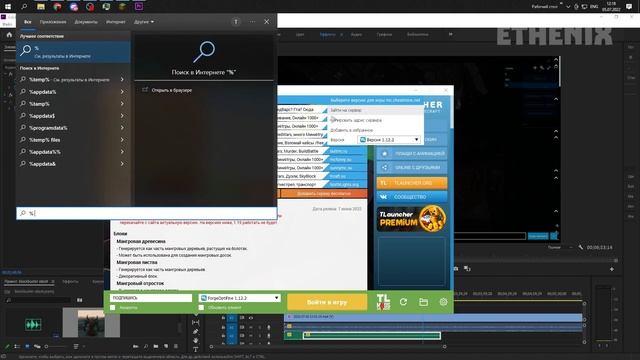Open Premiere Эффекты panel tab
The width and height of the screenshot is (640, 360).
(x=71, y=282)
